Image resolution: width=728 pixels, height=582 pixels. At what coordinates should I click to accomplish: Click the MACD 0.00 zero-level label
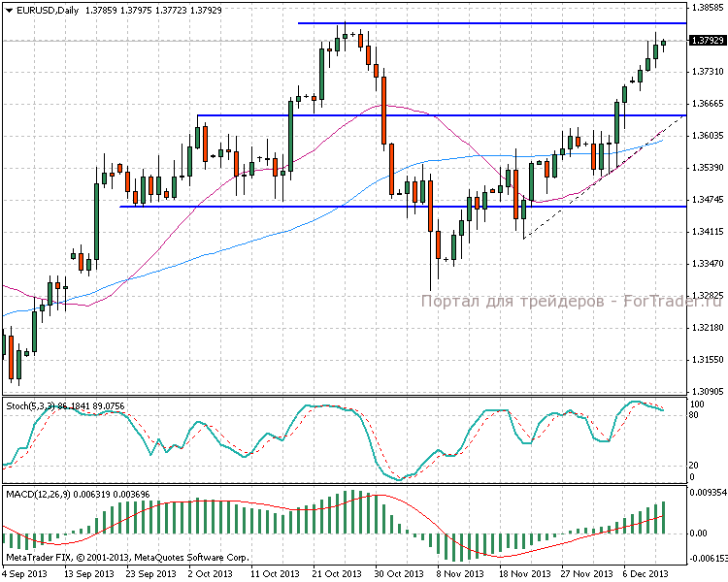pos(699,533)
